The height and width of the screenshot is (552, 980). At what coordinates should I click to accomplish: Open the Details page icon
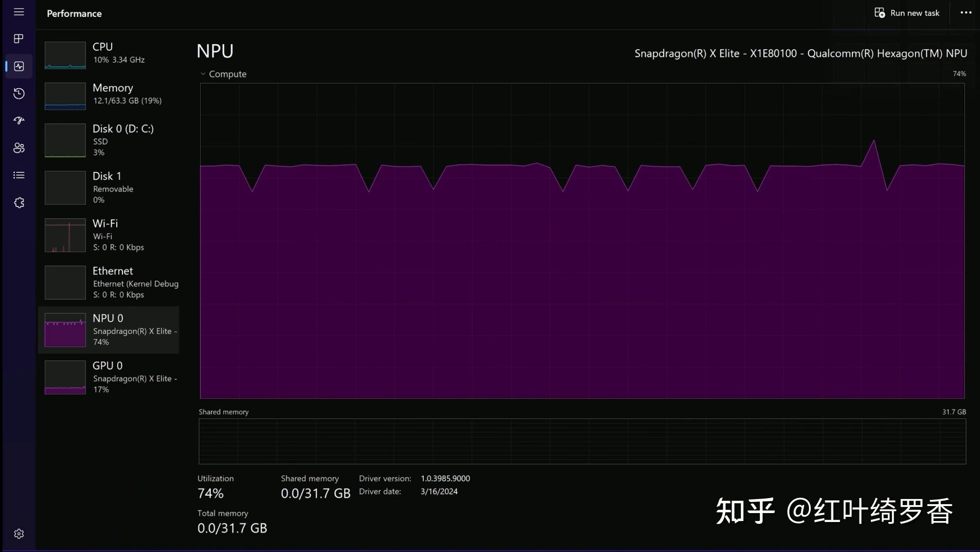[19, 174]
